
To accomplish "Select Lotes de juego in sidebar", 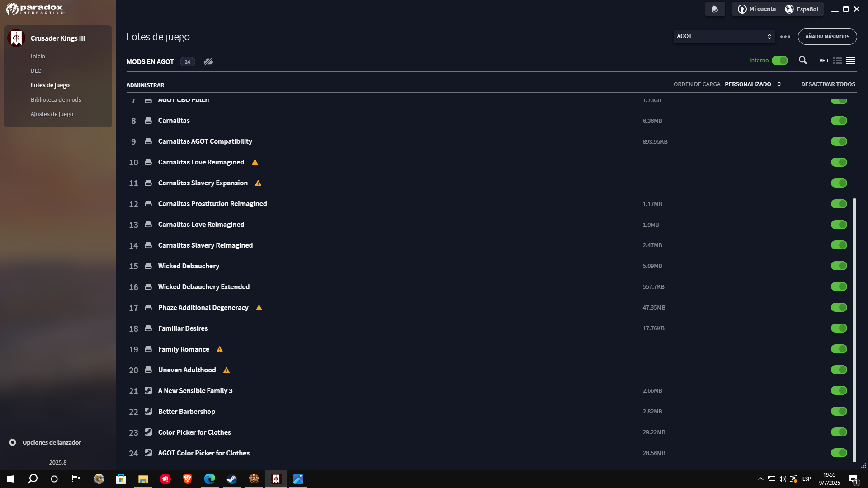I will pos(50,85).
